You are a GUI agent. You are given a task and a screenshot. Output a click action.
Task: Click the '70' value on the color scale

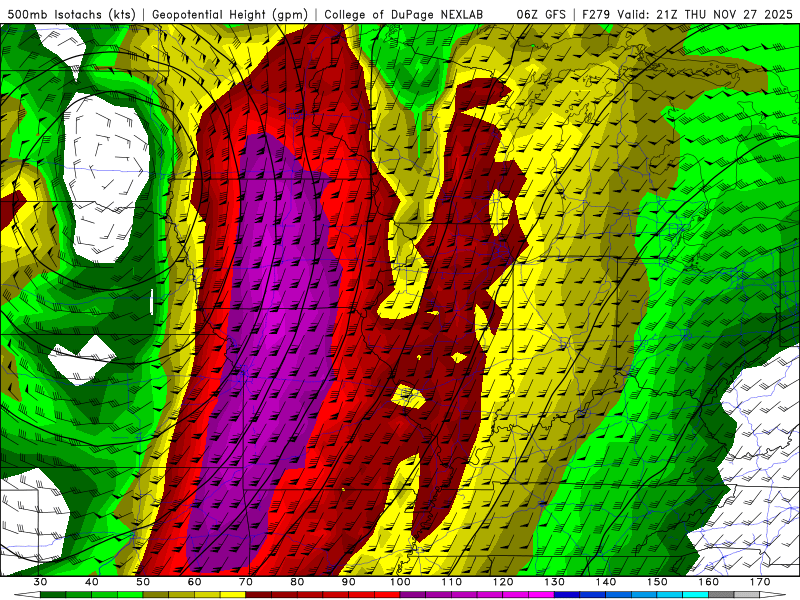click(x=246, y=582)
